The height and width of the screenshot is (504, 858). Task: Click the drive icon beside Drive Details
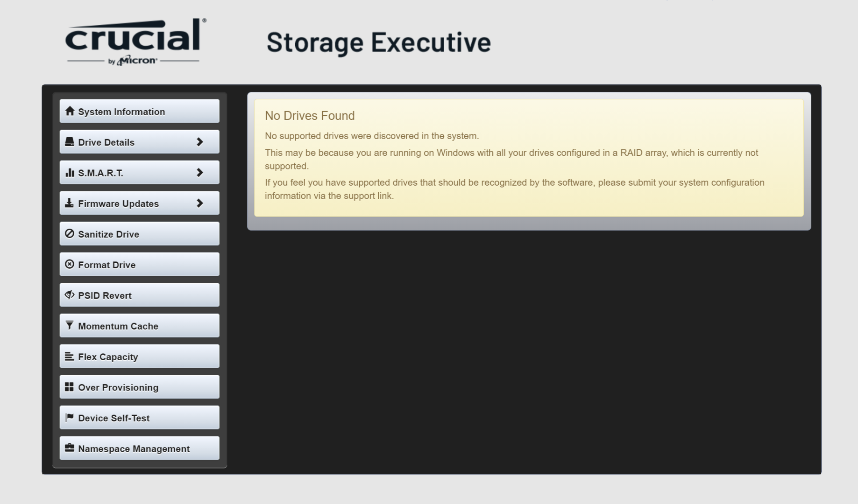70,142
